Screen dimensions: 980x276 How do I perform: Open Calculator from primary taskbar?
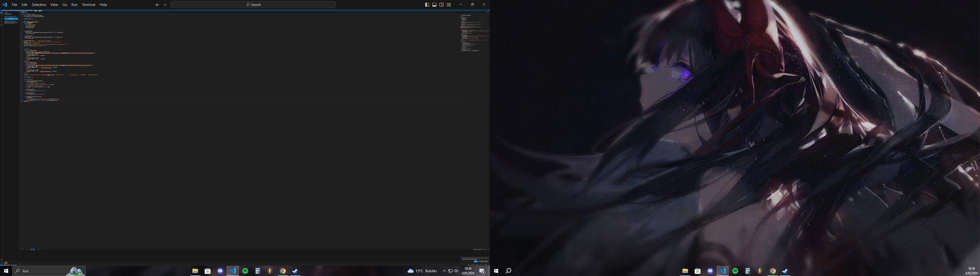(258, 271)
